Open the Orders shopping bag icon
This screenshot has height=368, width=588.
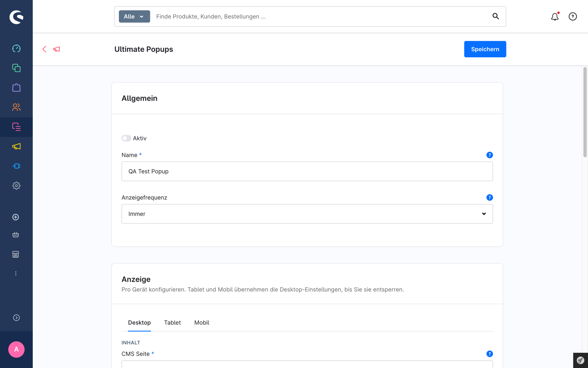[x=16, y=88]
